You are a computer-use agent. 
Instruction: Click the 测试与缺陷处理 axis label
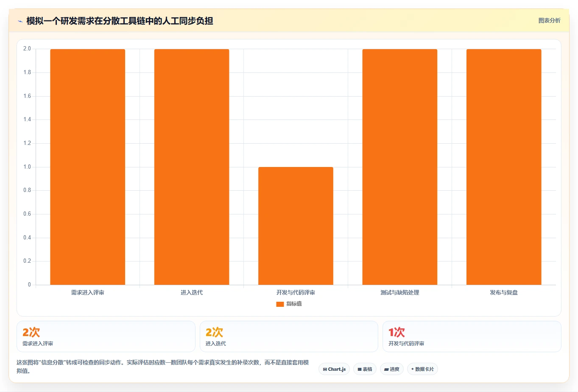point(399,292)
